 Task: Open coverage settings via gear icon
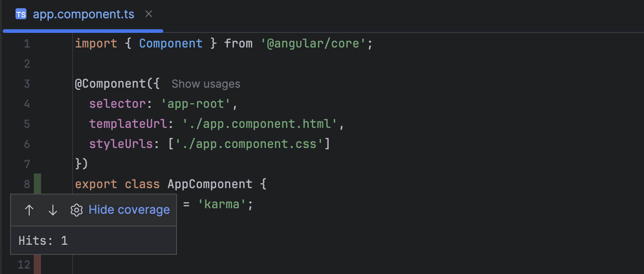click(77, 210)
